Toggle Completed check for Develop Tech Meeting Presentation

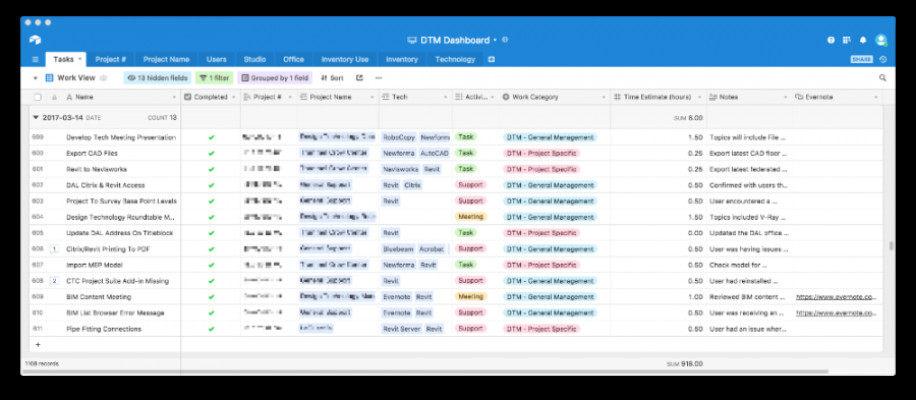coord(211,138)
